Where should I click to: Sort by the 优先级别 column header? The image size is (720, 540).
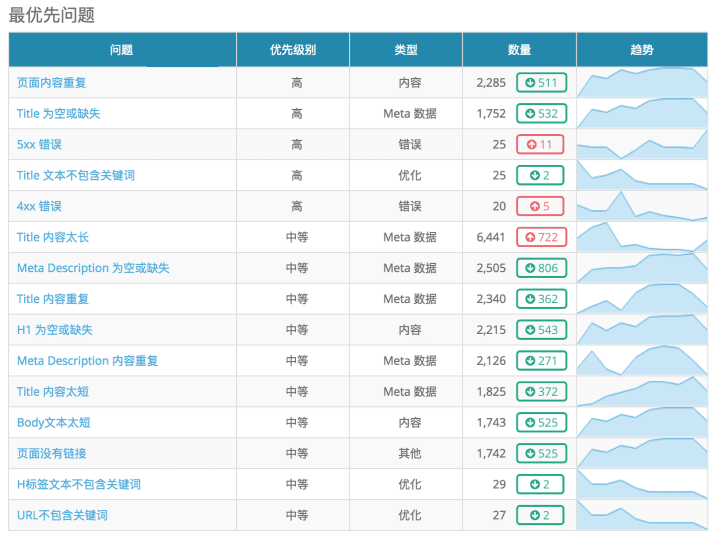tap(293, 50)
